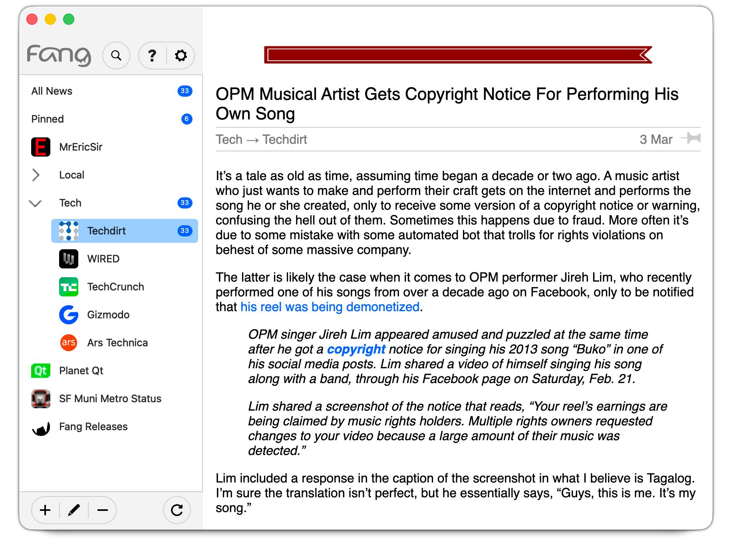Toggle the pin icon for this article
739x560 pixels.
tap(691, 139)
